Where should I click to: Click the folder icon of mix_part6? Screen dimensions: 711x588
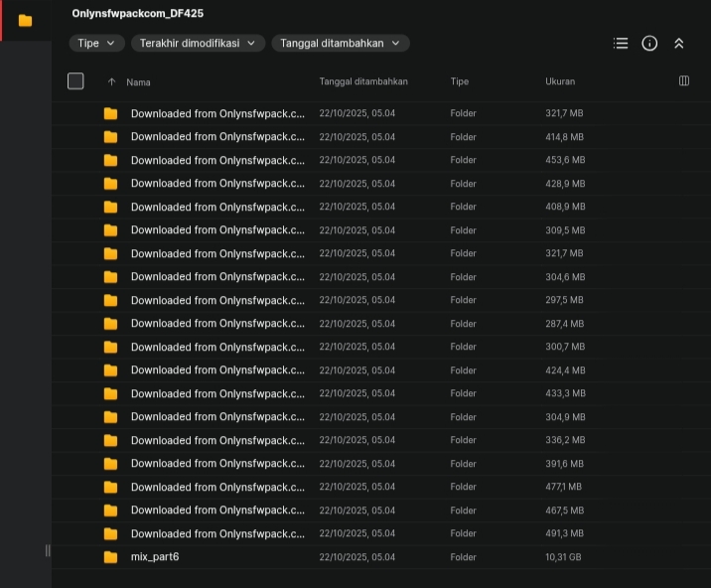coord(110,557)
